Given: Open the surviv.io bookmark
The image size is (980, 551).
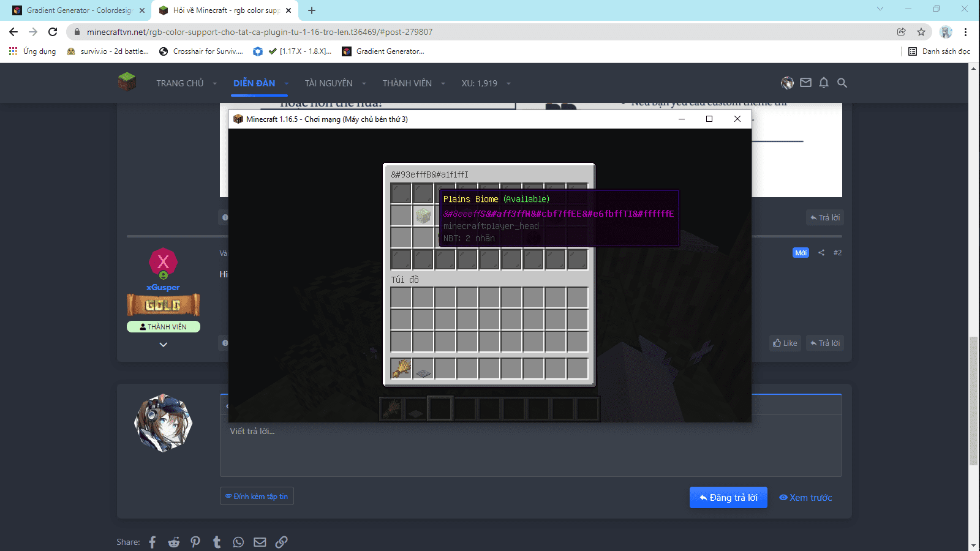Looking at the screenshot, I should coord(108,51).
